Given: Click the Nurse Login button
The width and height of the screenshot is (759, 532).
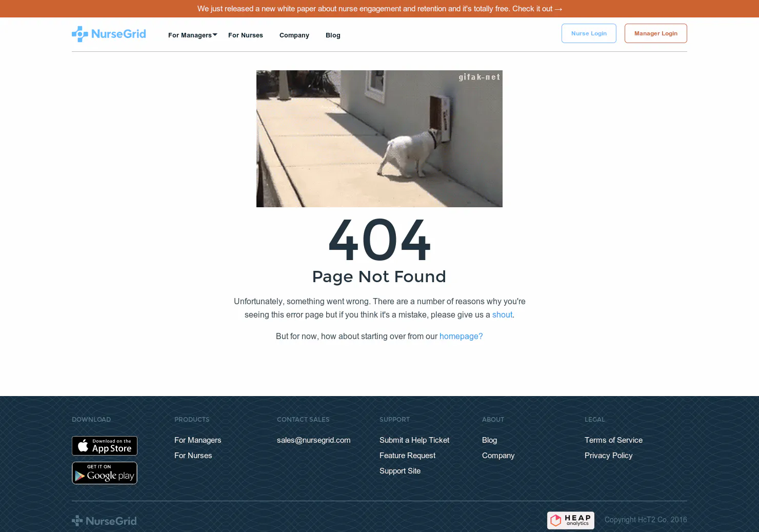Looking at the screenshot, I should click(589, 33).
